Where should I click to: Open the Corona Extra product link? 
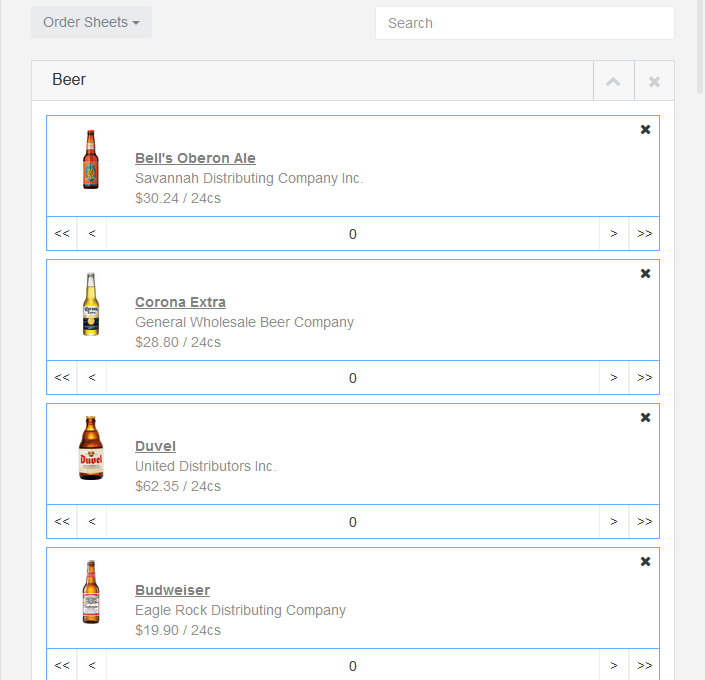tap(180, 302)
